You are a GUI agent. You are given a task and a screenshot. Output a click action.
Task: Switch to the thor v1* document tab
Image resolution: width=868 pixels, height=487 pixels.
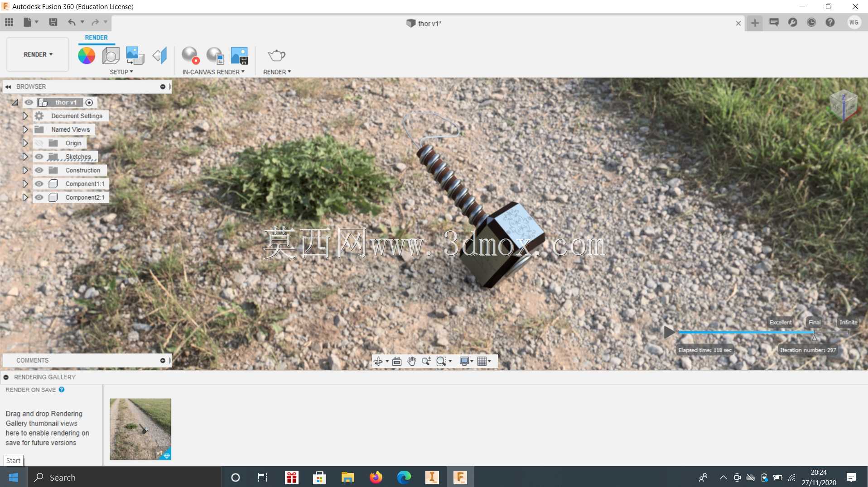[x=424, y=24]
